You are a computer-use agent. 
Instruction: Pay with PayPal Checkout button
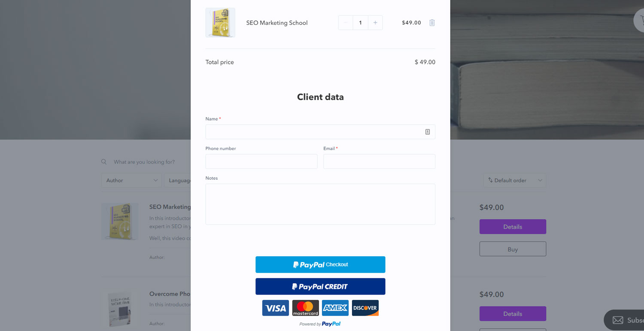pyautogui.click(x=320, y=265)
